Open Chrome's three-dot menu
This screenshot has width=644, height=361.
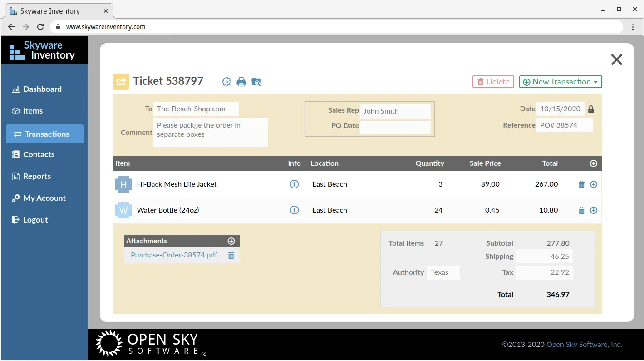pos(633,27)
